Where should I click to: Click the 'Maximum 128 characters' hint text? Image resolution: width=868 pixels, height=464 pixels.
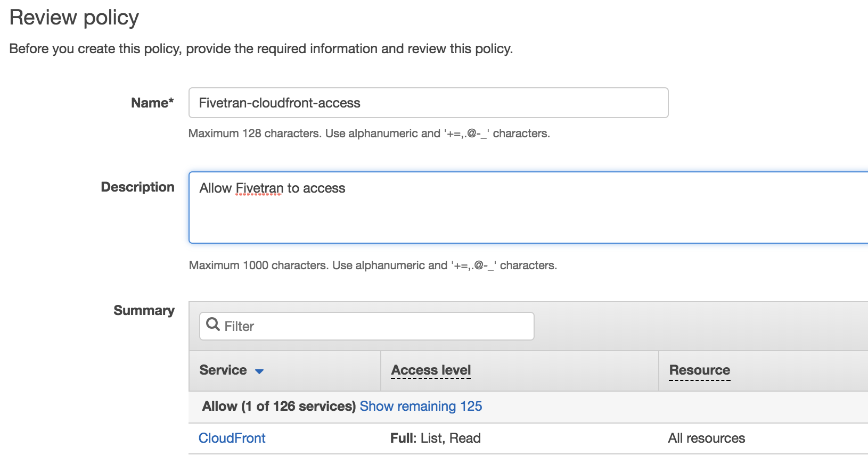coord(369,134)
